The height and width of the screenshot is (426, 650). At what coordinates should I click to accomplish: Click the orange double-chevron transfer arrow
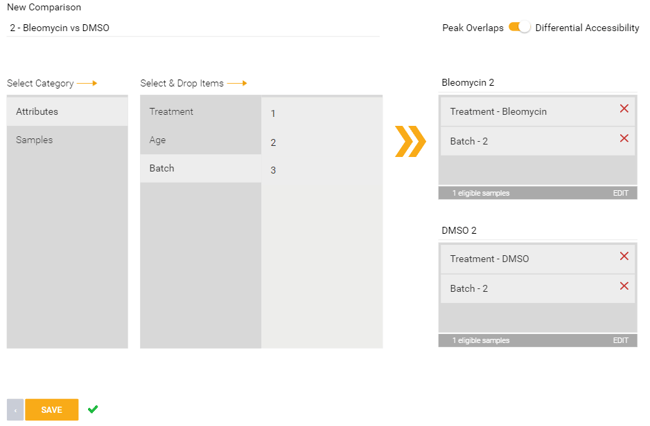point(410,141)
